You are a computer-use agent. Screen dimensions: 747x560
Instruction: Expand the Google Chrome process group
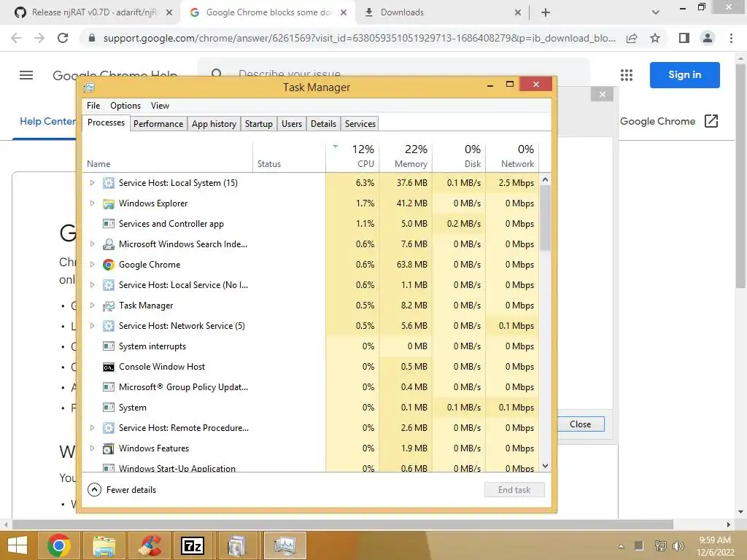pyautogui.click(x=92, y=264)
